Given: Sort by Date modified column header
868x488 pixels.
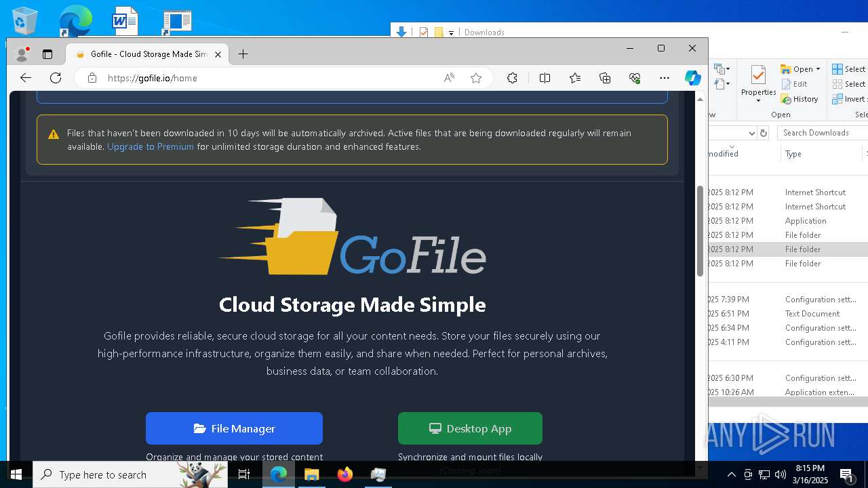Looking at the screenshot, I should 744,154.
